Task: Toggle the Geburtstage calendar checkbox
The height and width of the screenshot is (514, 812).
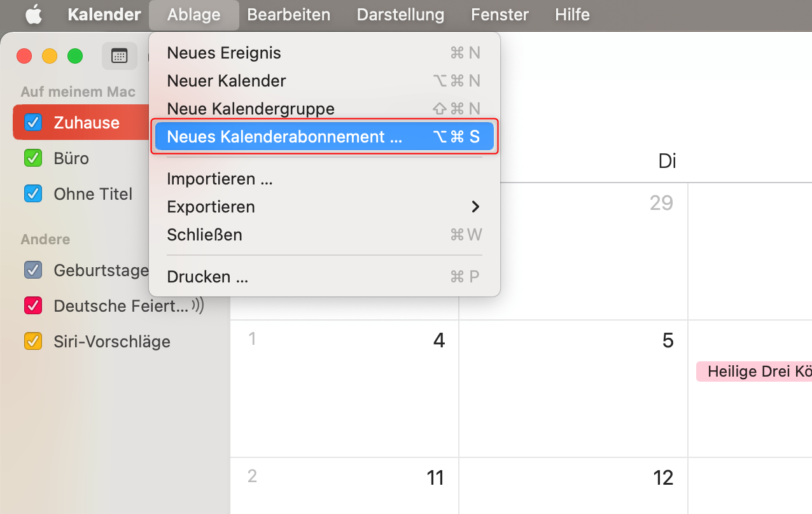Action: pyautogui.click(x=32, y=270)
